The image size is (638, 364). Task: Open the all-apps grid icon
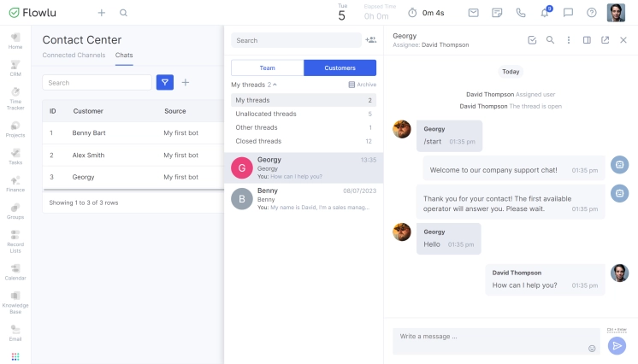pos(15,356)
